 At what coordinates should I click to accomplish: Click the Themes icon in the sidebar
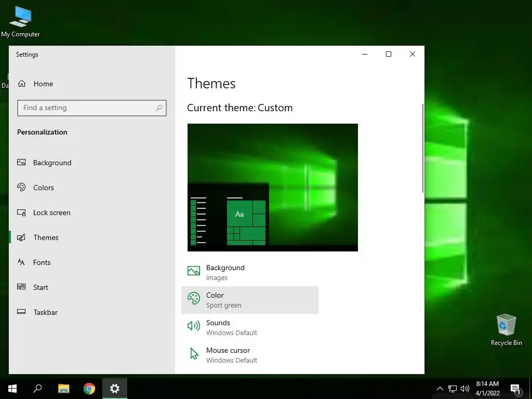point(21,237)
